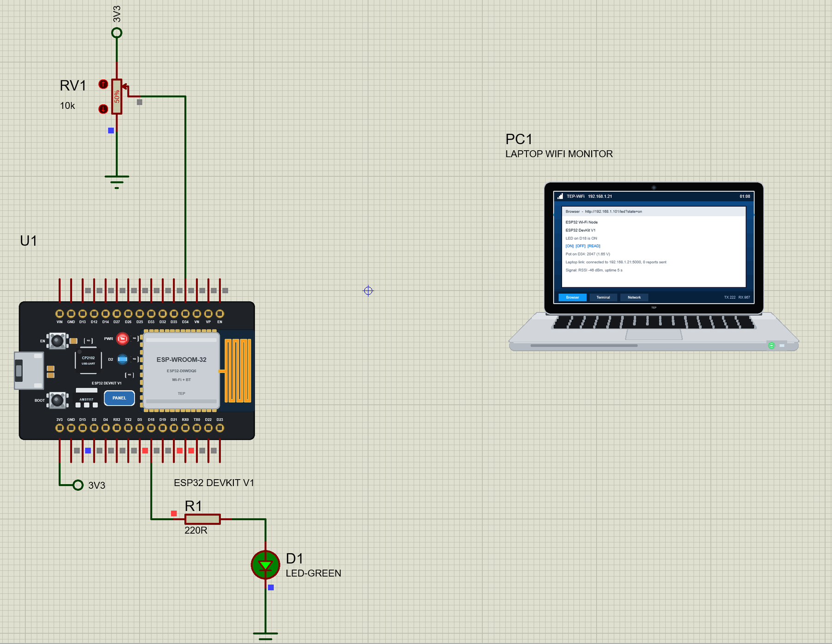Click the "10k" potentiometer value
This screenshot has width=832, height=644.
coord(67,106)
